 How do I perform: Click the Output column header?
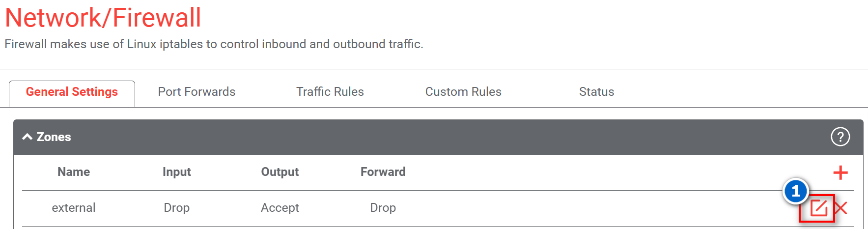click(280, 172)
